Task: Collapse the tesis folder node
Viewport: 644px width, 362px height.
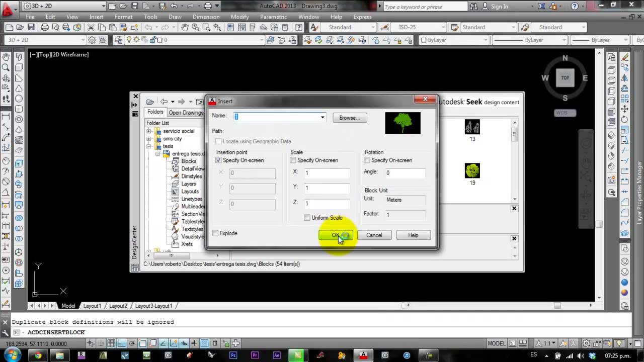Action: tap(149, 146)
